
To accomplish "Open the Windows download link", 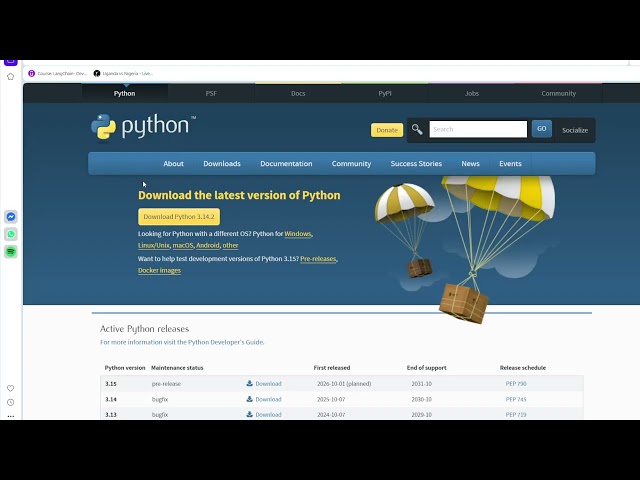I will [x=298, y=234].
